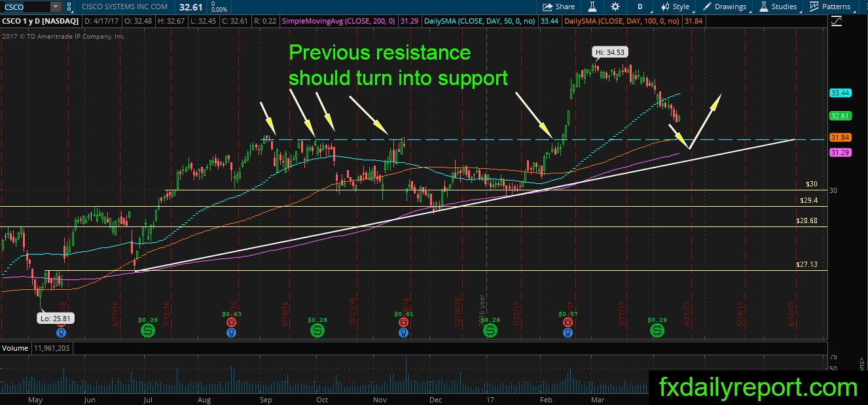Click the flask icon in top toolbar
This screenshot has height=405, width=868.
click(x=592, y=7)
